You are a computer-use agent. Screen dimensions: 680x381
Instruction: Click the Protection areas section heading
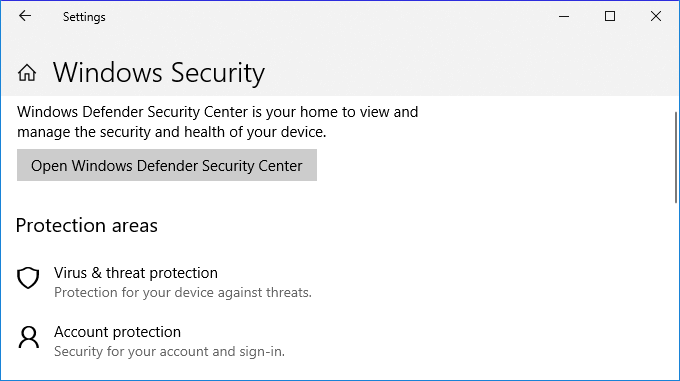(x=87, y=226)
